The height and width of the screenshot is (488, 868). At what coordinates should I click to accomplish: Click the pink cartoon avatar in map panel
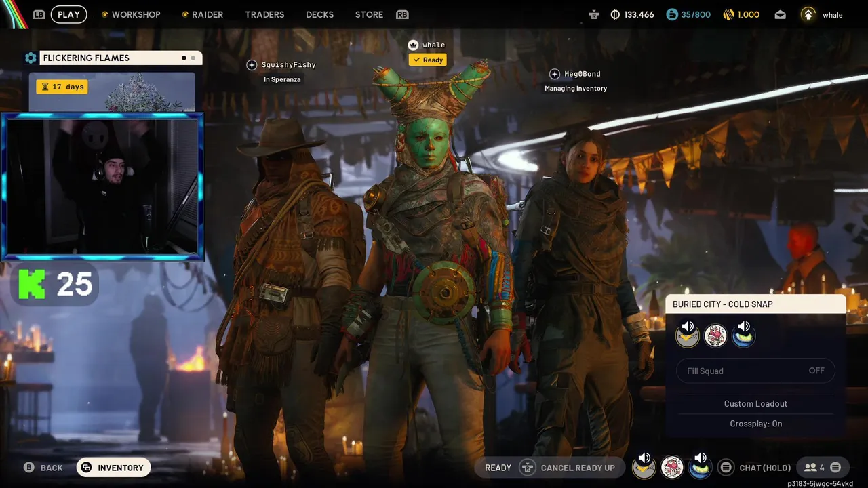(x=715, y=335)
